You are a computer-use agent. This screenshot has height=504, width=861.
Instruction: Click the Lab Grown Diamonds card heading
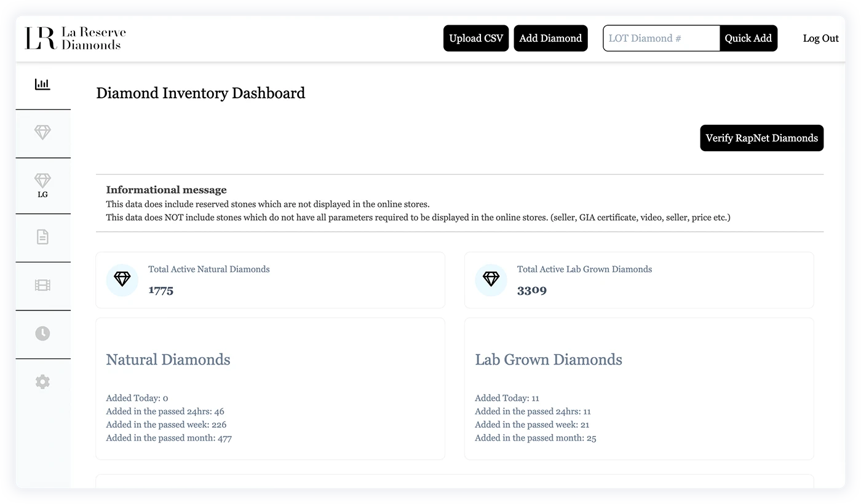pos(548,360)
